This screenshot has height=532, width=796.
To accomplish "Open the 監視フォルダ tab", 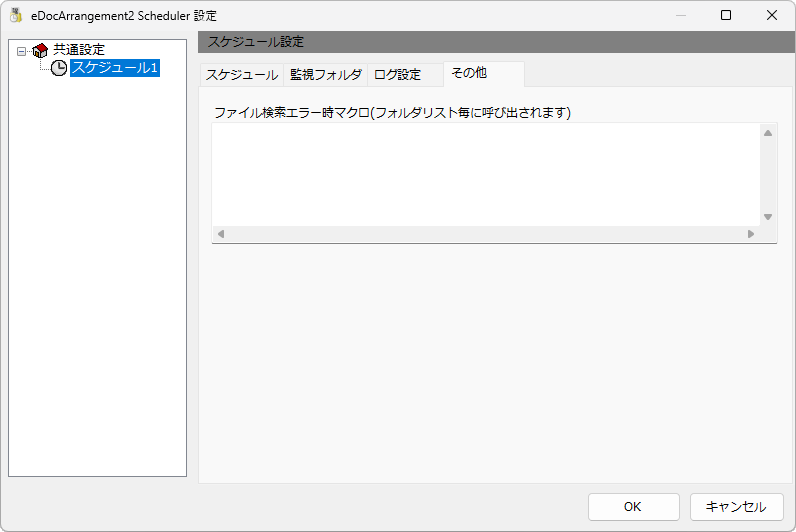I will (326, 75).
